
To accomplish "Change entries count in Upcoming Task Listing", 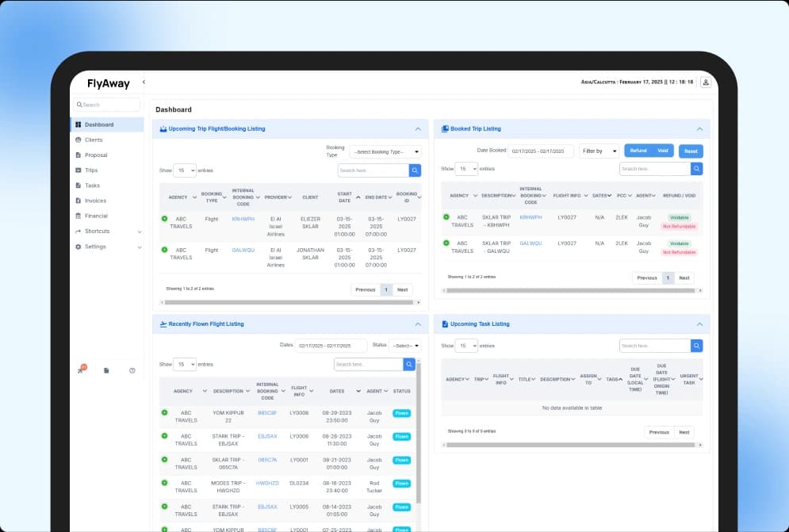I will [466, 346].
